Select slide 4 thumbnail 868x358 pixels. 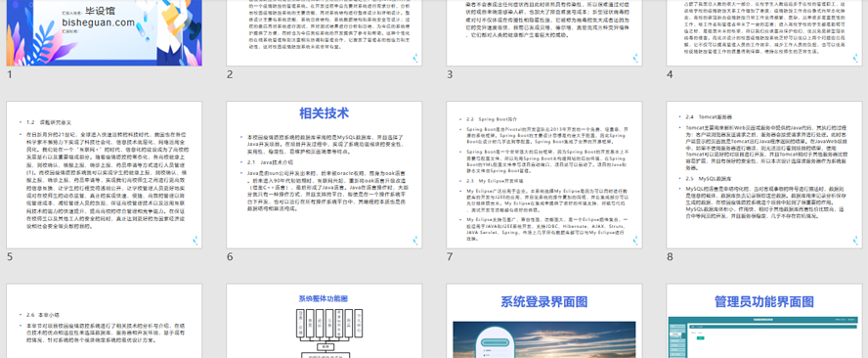(764, 32)
